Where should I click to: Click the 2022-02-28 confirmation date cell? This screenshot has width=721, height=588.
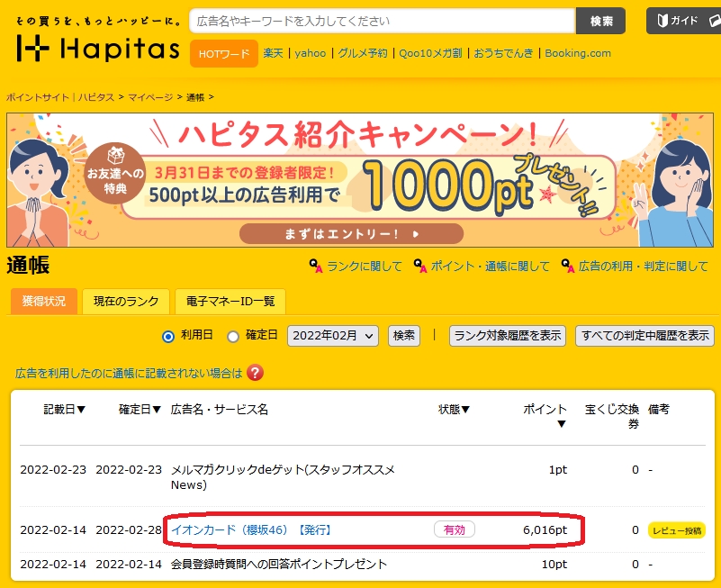(129, 530)
